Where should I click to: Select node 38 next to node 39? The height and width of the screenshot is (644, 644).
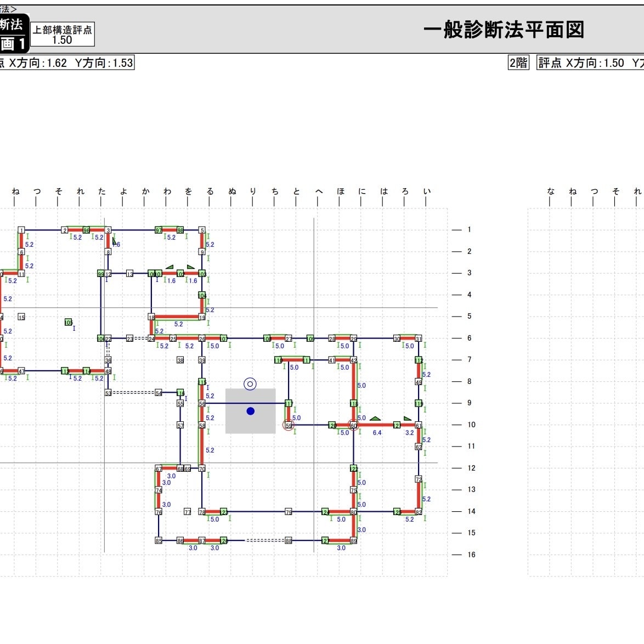pyautogui.click(x=180, y=360)
